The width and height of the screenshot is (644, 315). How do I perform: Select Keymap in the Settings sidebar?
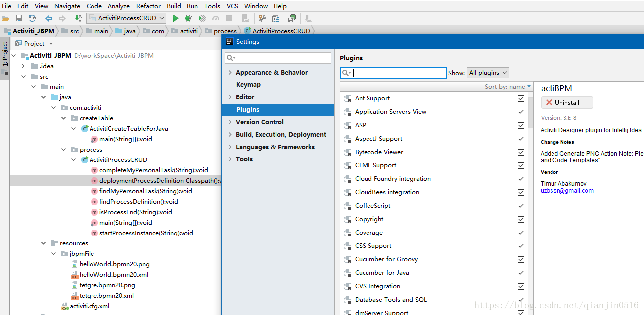pos(248,85)
